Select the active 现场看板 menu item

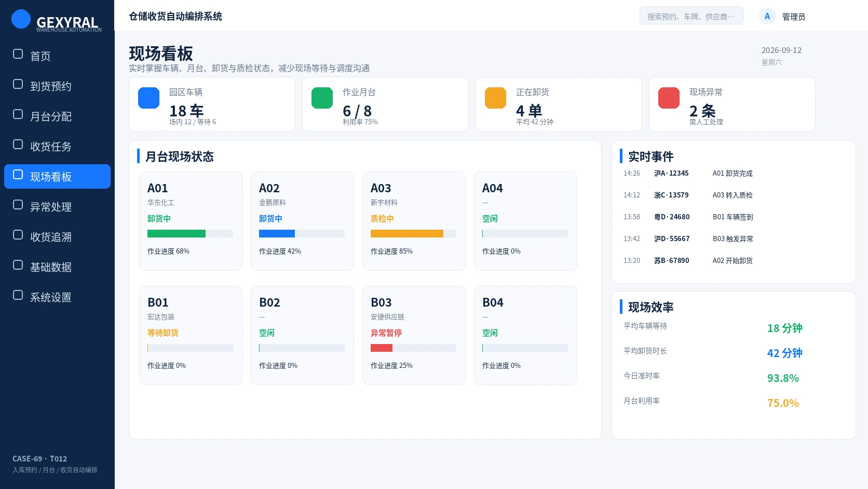(x=57, y=176)
